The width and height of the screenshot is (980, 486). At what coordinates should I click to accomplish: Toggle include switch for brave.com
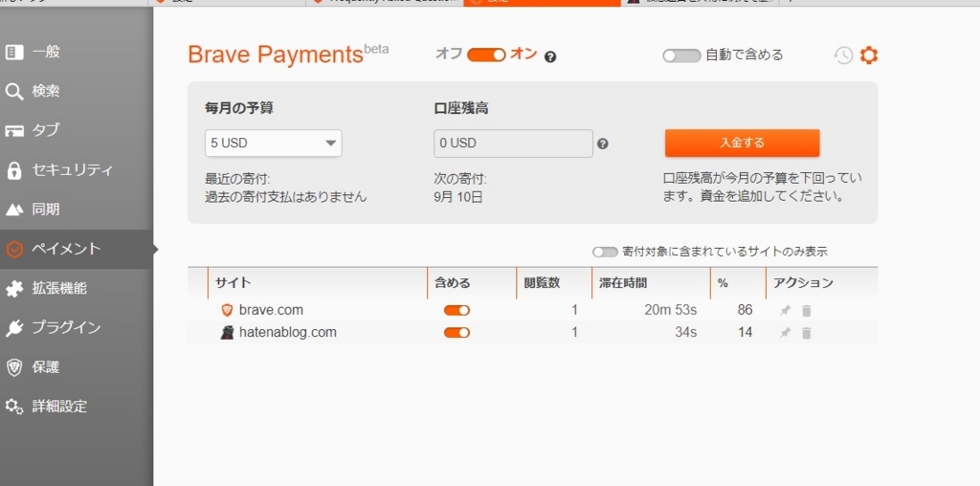pos(457,311)
